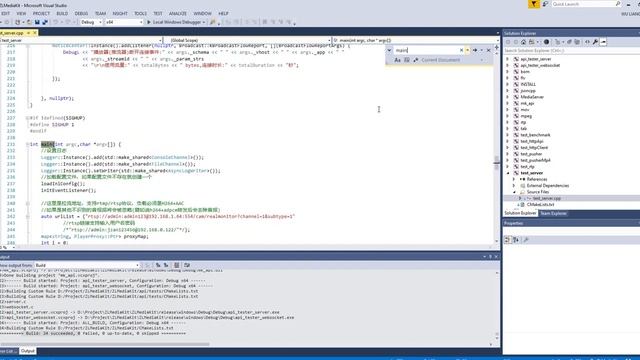Expand the api_tester_websocket project
This screenshot has height=360, width=640.
[508, 65]
